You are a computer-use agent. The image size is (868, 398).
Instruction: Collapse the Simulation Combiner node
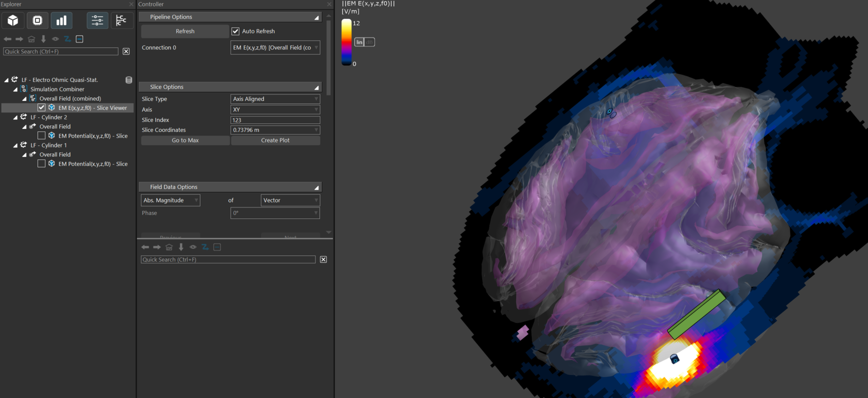(15, 89)
